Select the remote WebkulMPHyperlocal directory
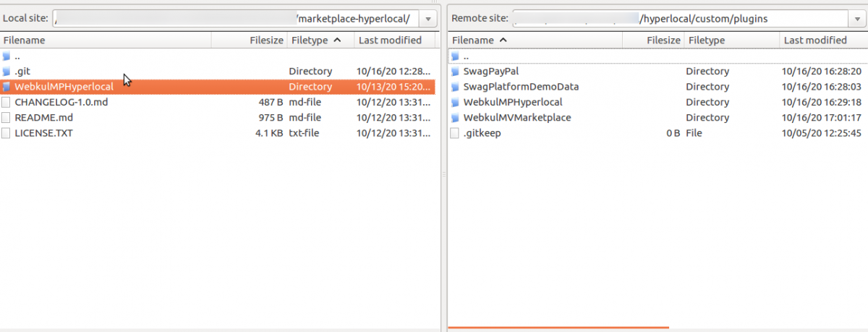Image resolution: width=868 pixels, height=332 pixels. tap(512, 102)
